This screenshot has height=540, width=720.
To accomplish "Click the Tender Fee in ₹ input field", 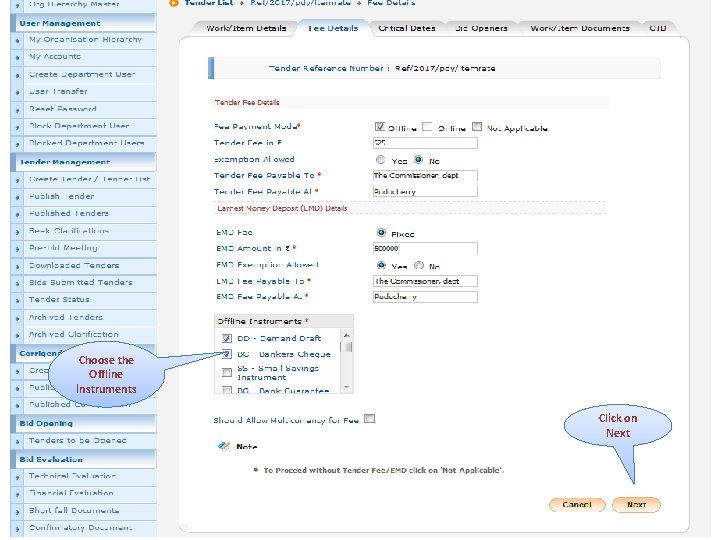I will [x=425, y=143].
